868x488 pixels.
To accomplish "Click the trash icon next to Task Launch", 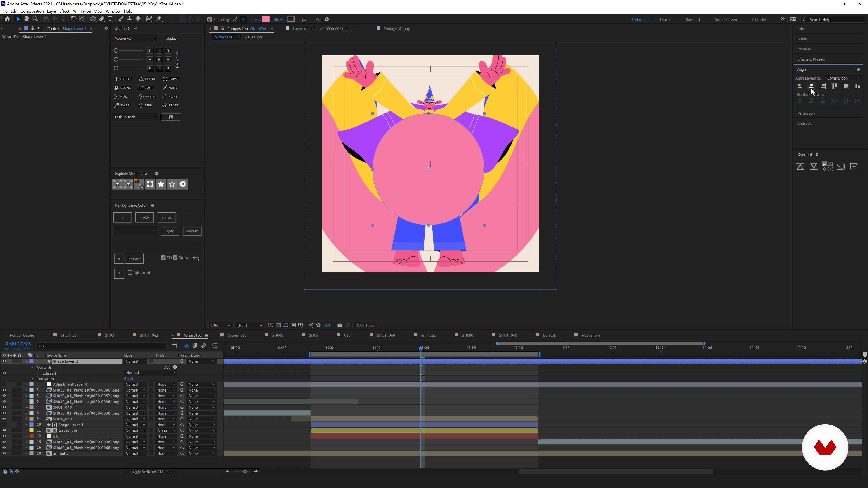I will (170, 117).
